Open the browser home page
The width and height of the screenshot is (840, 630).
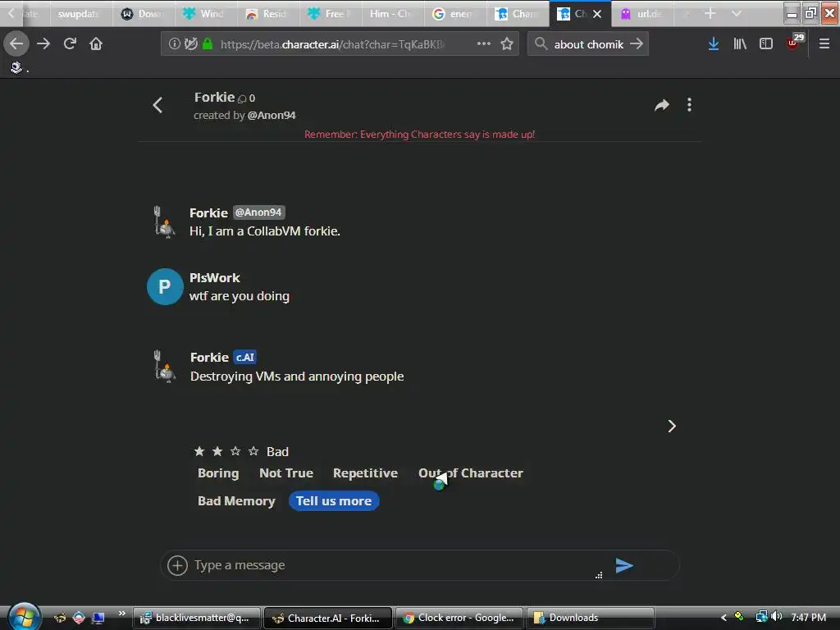(96, 43)
